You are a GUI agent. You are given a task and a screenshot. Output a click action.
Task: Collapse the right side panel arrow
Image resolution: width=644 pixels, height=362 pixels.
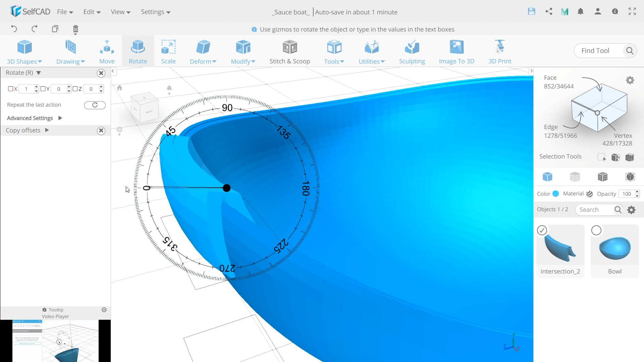point(531,71)
